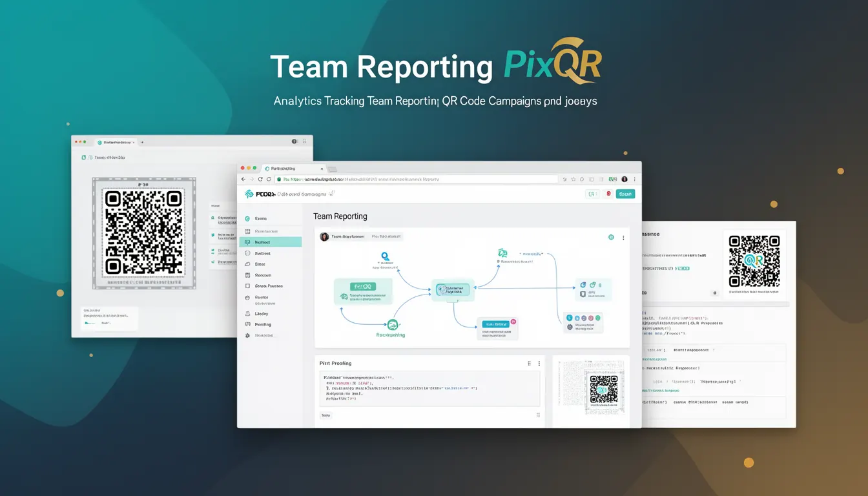Click the QR code preview beside the Print Proofing card
868x496 pixels.
pos(604,389)
